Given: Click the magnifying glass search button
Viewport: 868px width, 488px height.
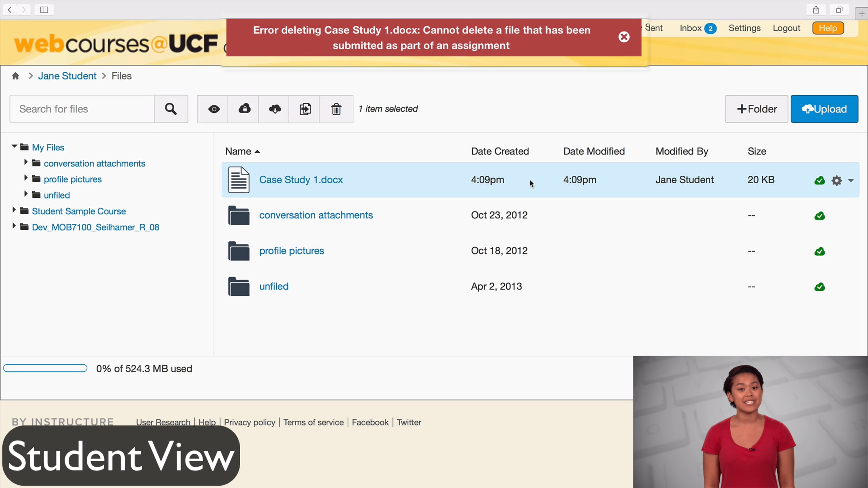Looking at the screenshot, I should tap(171, 109).
